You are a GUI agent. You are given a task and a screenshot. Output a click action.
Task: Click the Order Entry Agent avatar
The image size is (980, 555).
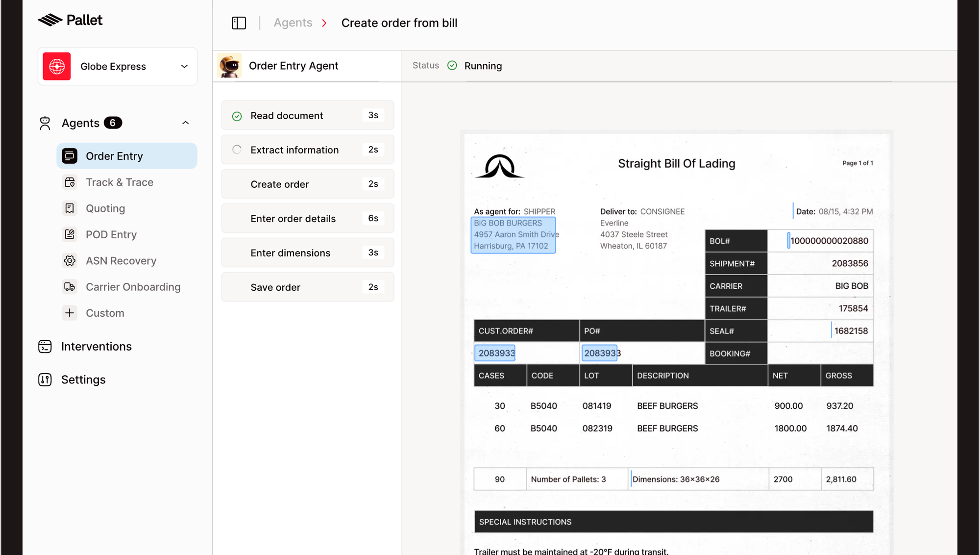click(x=229, y=66)
